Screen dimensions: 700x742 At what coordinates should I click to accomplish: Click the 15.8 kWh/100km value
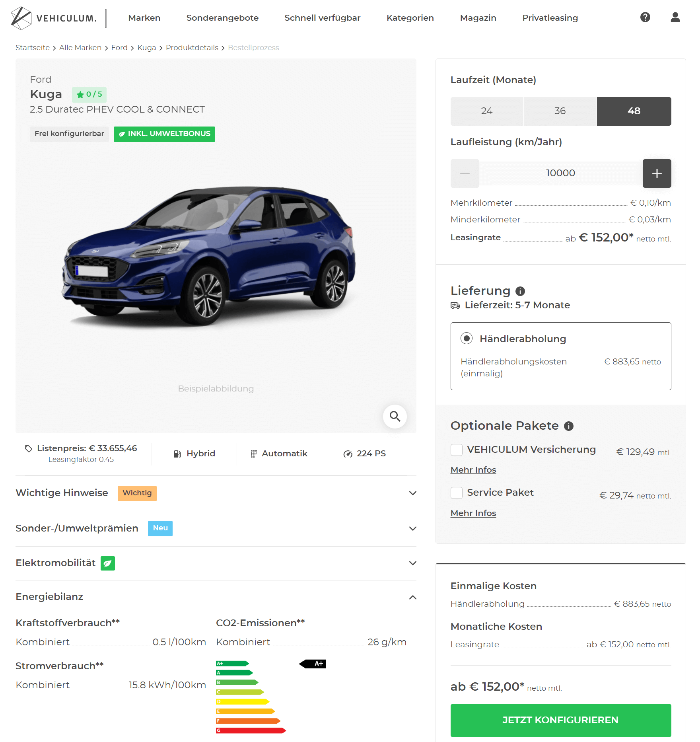(167, 685)
